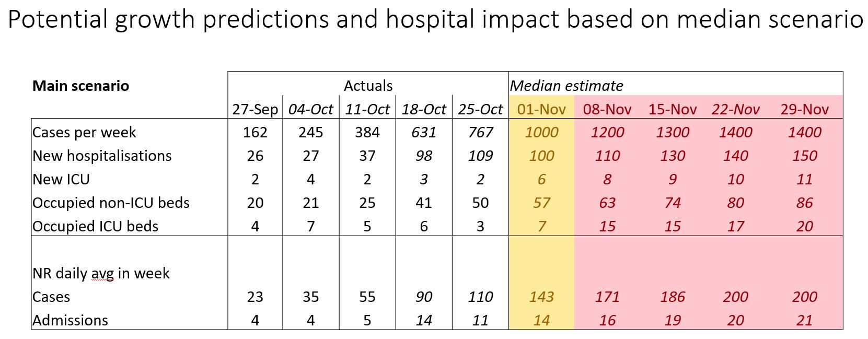Viewport: 868px width, 339px height.
Task: Click the "New hospitalisations" row label
Action: tap(102, 156)
